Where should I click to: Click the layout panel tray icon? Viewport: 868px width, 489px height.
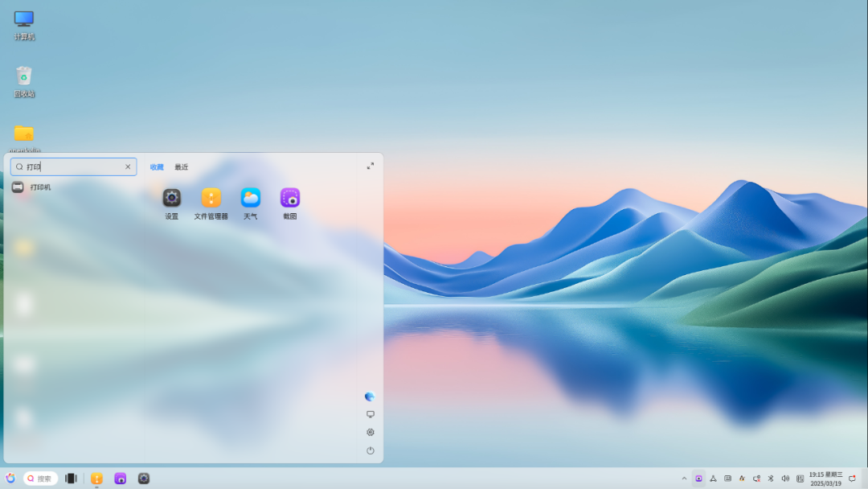[x=800, y=479]
